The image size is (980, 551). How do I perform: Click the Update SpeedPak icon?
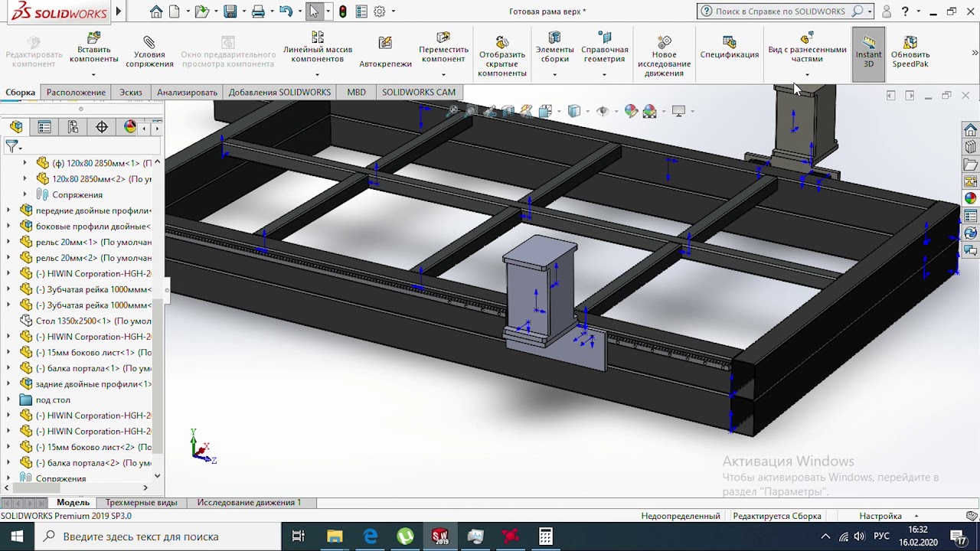(x=910, y=42)
